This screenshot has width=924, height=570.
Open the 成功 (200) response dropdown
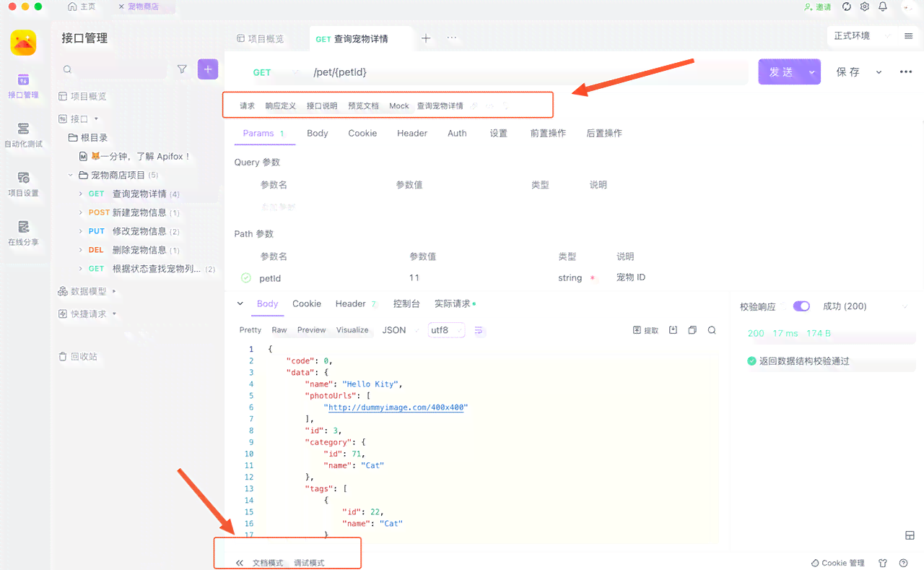[865, 306]
